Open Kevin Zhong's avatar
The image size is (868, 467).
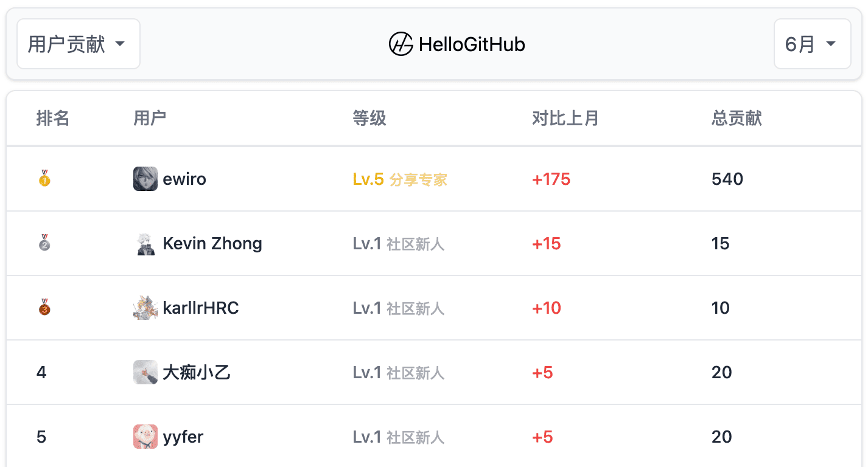point(145,243)
